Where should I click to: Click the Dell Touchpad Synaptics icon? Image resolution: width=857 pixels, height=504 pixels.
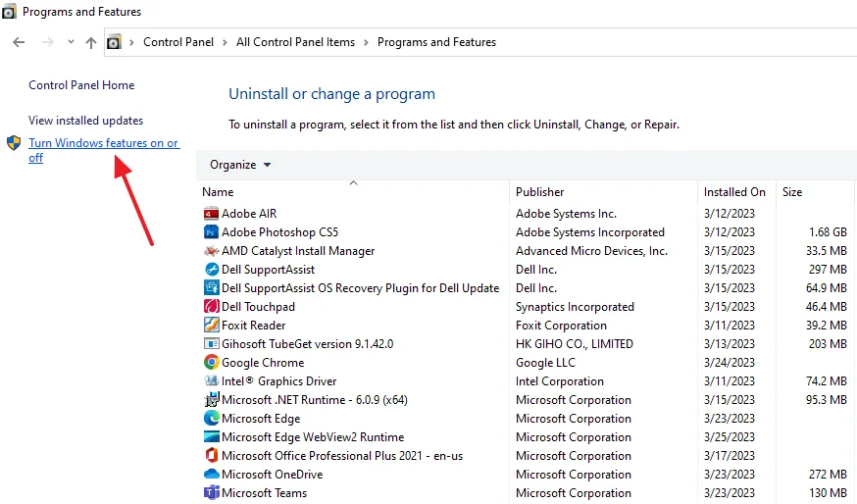click(x=211, y=307)
